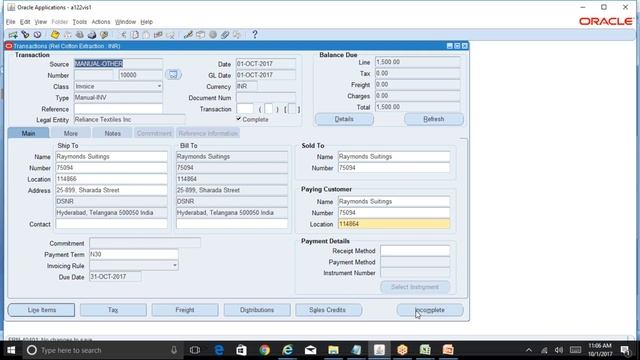The width and height of the screenshot is (640, 360).
Task: Click the highlighted Paying Customer Location field
Action: [x=394, y=224]
